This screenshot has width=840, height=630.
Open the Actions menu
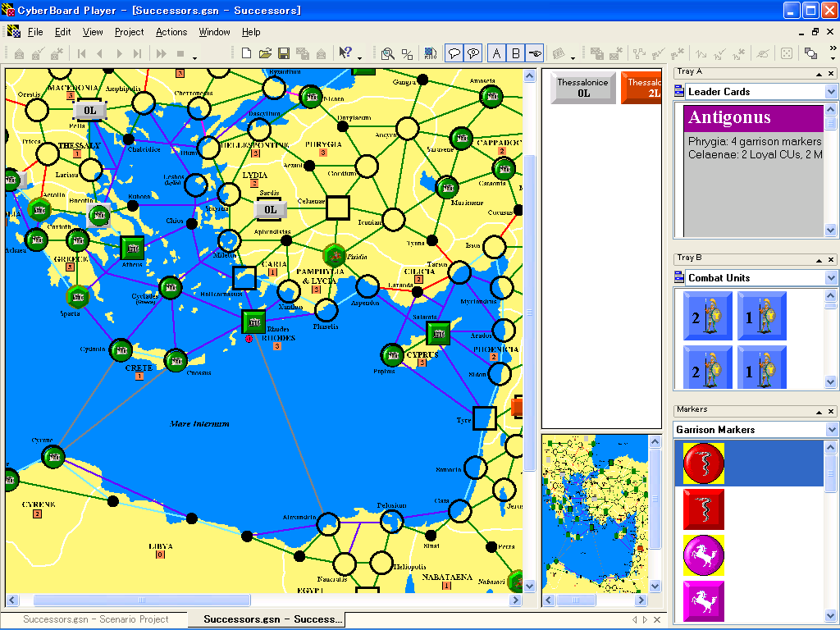171,32
